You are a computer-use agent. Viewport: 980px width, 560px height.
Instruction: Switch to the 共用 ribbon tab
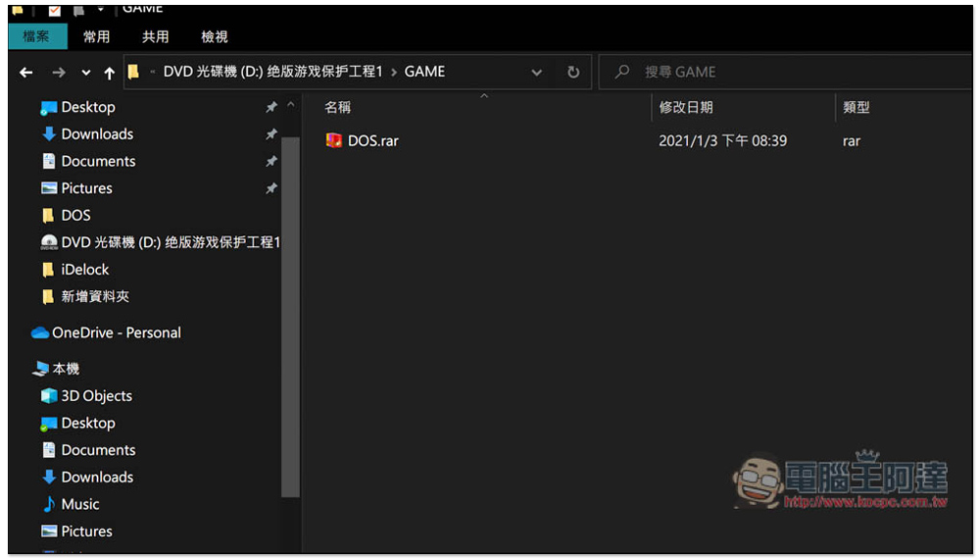click(x=155, y=37)
